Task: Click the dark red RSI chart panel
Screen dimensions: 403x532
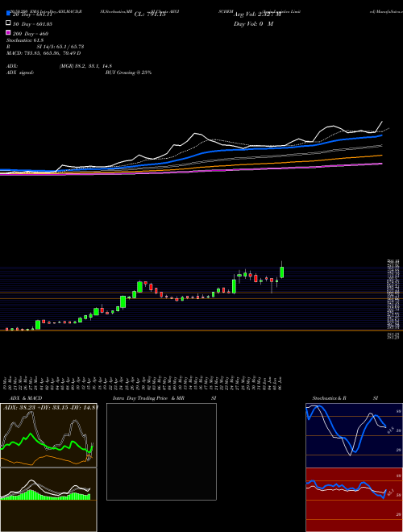Action: pyautogui.click(x=354, y=500)
